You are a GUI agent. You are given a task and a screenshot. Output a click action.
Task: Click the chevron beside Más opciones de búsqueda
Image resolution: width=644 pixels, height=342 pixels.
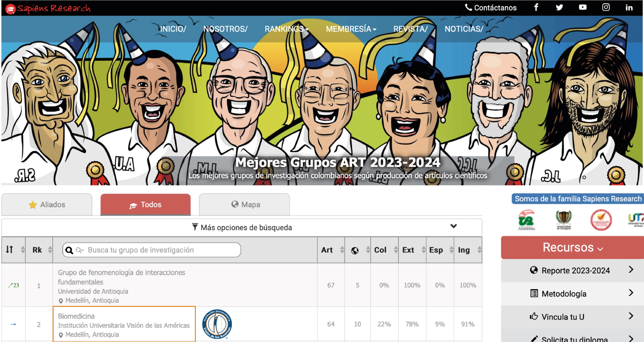[454, 226]
